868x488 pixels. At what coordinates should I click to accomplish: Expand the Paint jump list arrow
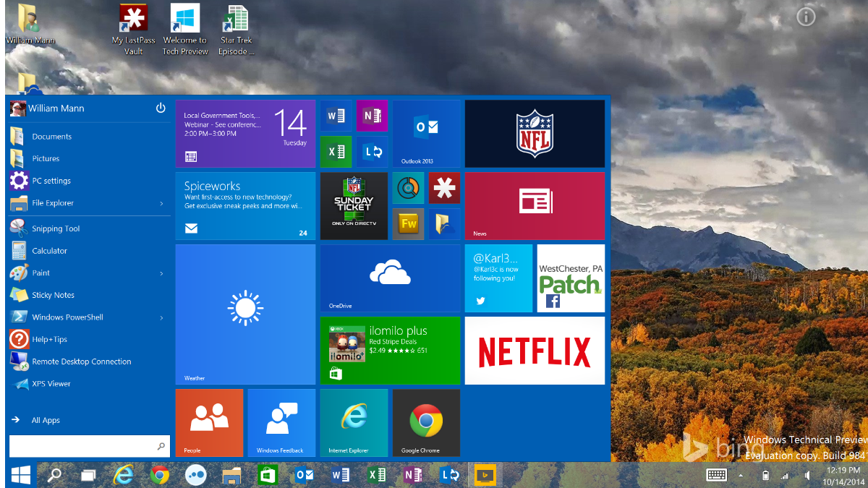point(161,273)
